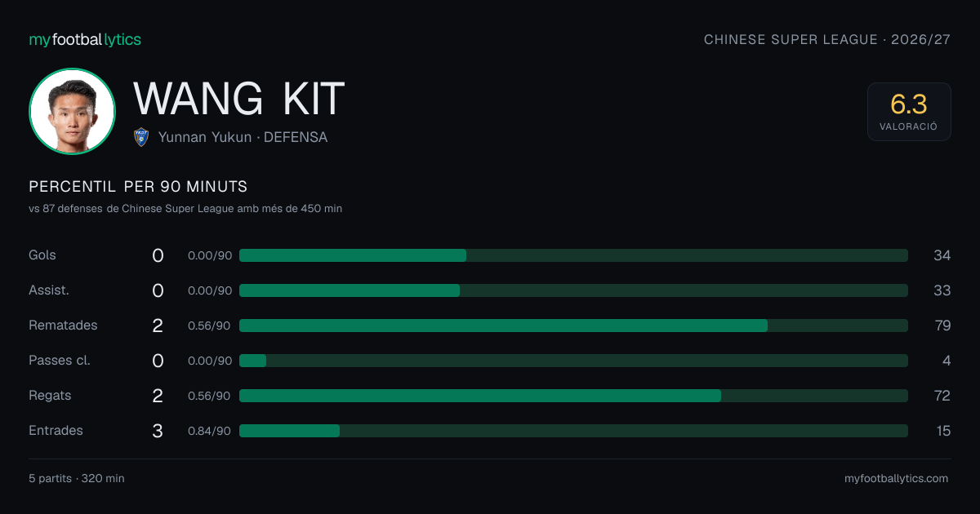This screenshot has width=980, height=514.
Task: Select the Assist. percentile bar
Action: pyautogui.click(x=573, y=290)
